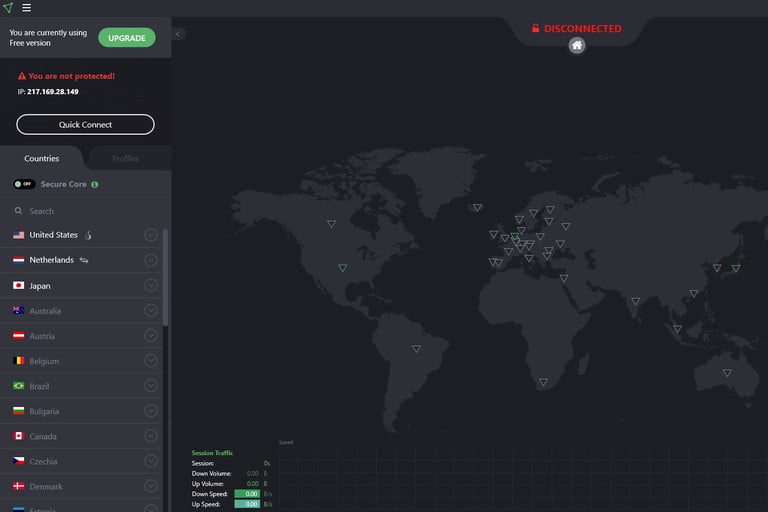Focus the country Search field
768x512 pixels.
[86, 211]
